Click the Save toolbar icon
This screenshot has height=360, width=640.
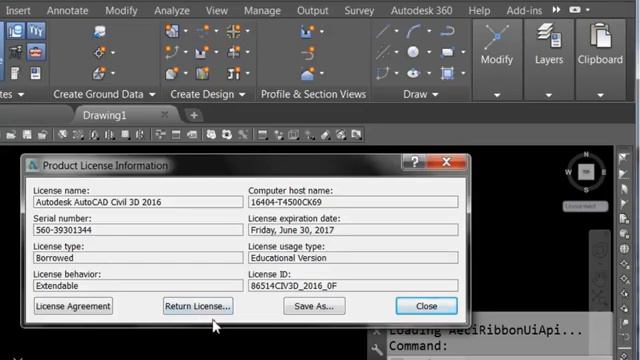tap(27, 135)
